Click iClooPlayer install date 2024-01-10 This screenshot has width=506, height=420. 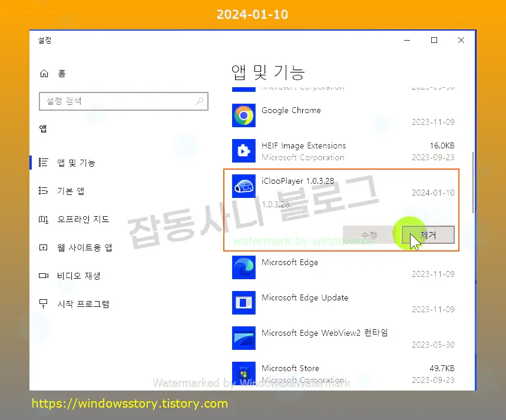[x=433, y=193]
